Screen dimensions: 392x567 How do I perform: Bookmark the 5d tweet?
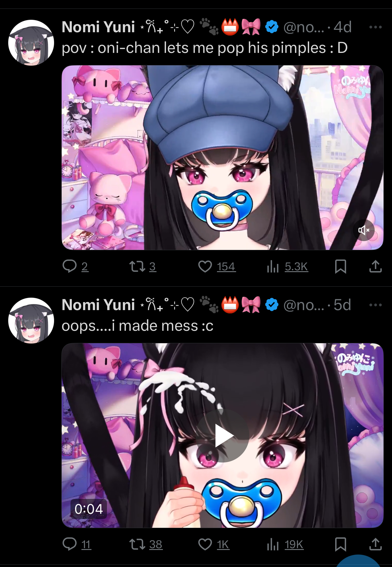pos(340,544)
